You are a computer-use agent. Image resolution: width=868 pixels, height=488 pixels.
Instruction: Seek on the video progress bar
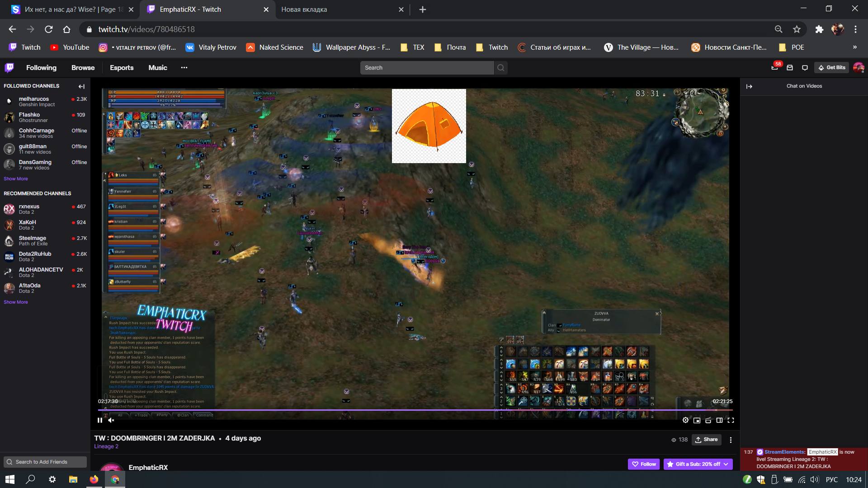tap(407, 410)
